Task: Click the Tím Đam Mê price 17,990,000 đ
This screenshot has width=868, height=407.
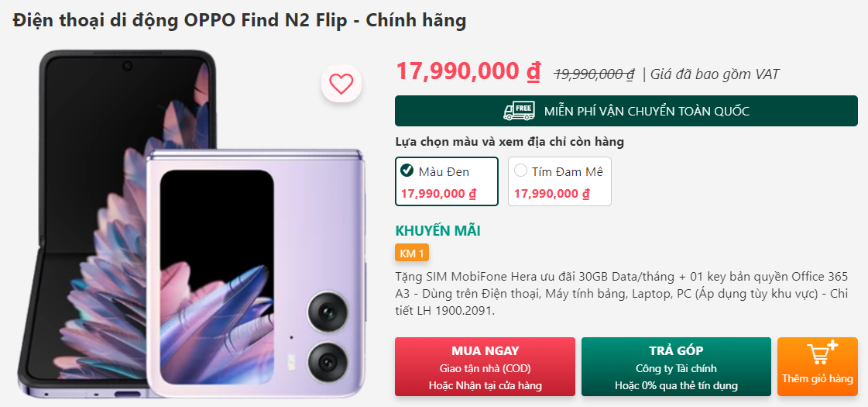Action: (551, 194)
